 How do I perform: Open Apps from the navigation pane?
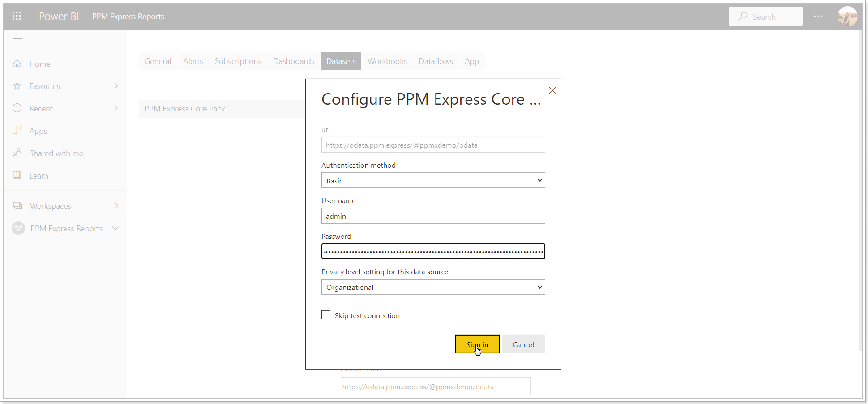click(x=17, y=131)
